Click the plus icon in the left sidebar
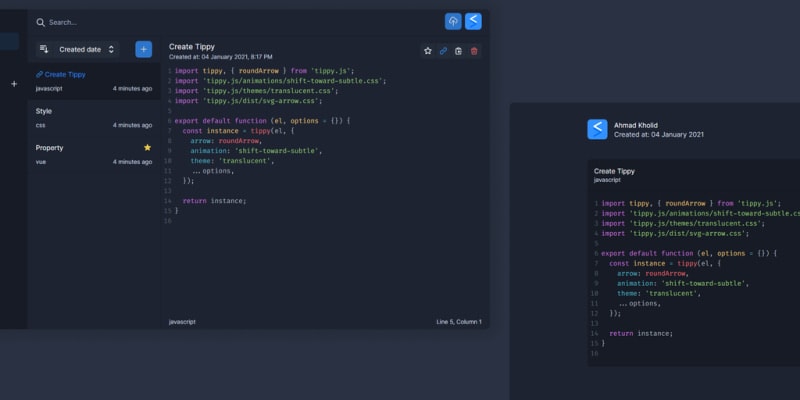 (x=13, y=84)
